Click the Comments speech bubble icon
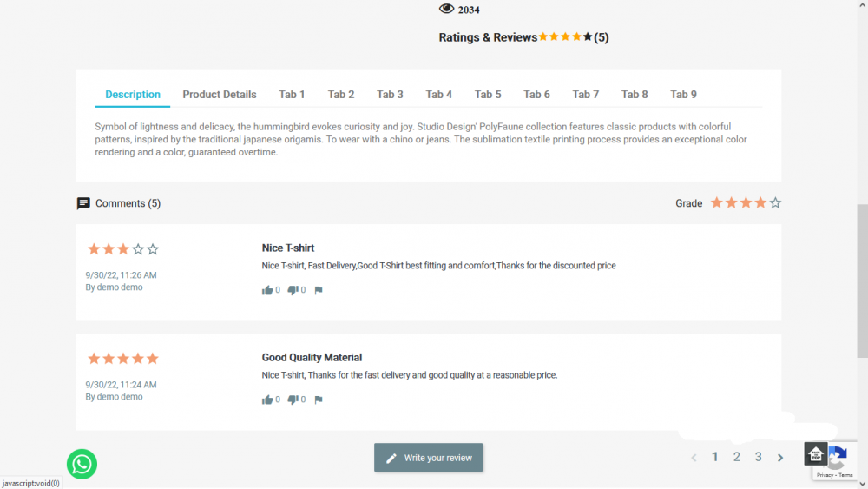Image resolution: width=868 pixels, height=489 pixels. (x=83, y=203)
